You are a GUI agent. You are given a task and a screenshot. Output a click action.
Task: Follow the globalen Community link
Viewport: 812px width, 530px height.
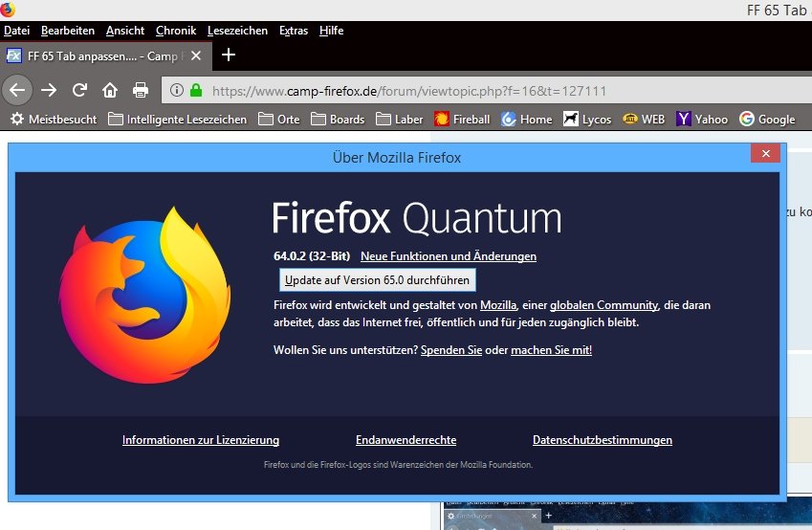604,305
